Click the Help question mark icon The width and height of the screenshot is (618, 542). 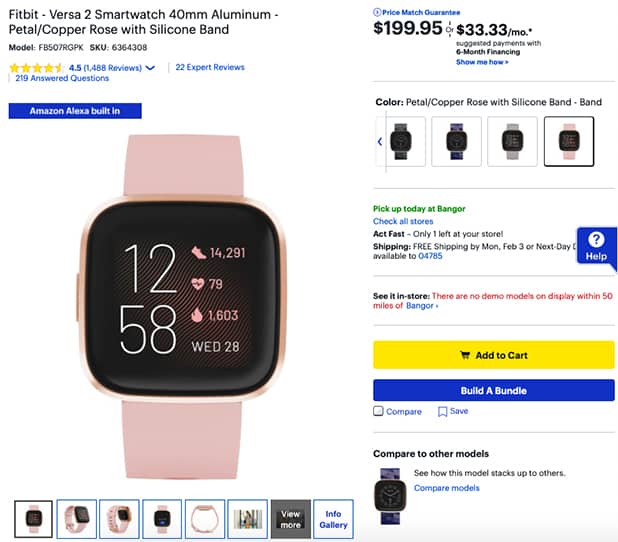coord(596,239)
